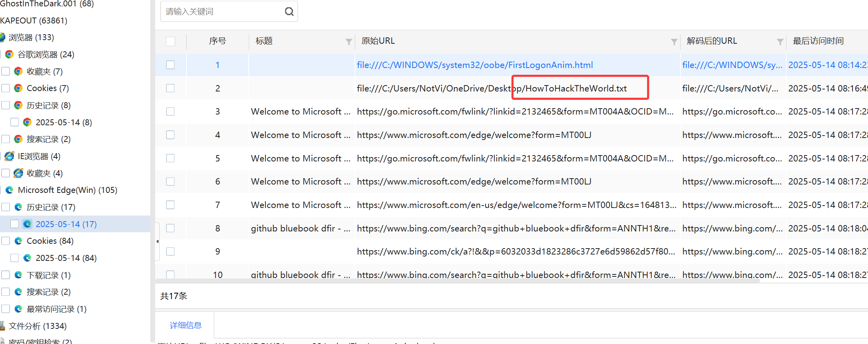
Task: Open the 详细信息 tab
Action: 186,325
